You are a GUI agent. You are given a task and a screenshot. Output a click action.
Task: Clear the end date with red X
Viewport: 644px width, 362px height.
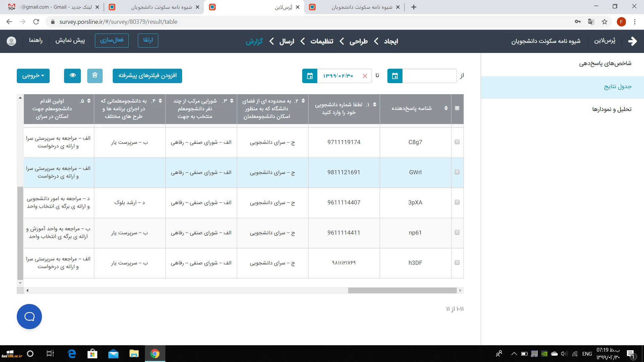pyautogui.click(x=365, y=76)
